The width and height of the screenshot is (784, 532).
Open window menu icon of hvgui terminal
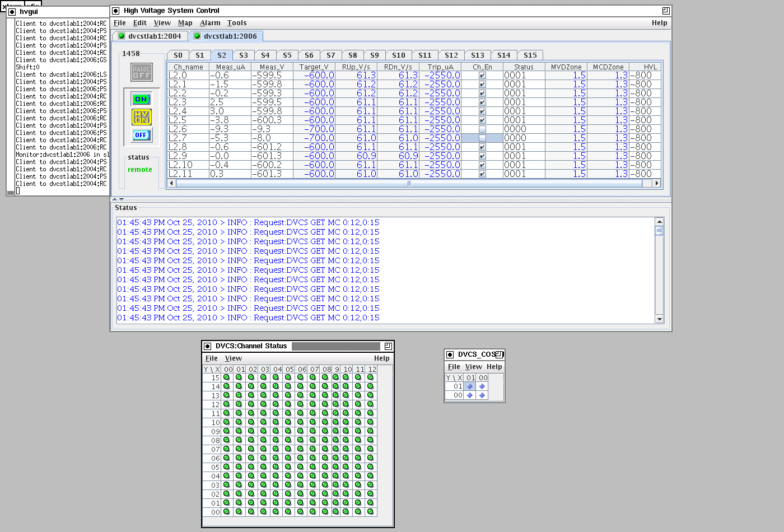pyautogui.click(x=12, y=12)
